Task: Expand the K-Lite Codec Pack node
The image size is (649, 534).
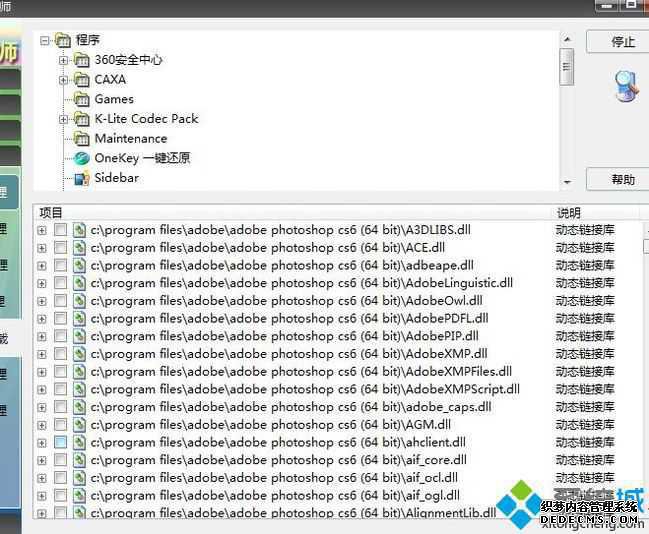Action: [63, 119]
